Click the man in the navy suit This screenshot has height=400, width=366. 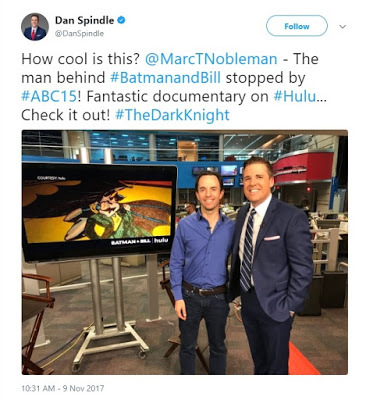click(x=271, y=265)
